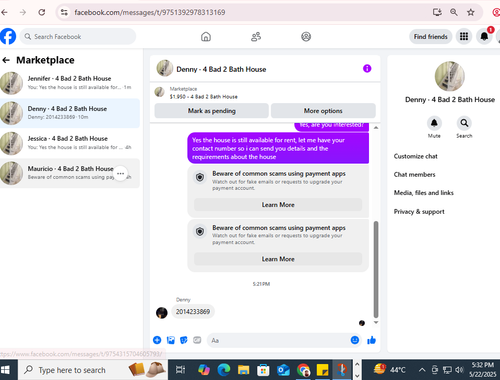Open the Groups icon in top navigation
Screen dimensions: 500x380
click(306, 37)
